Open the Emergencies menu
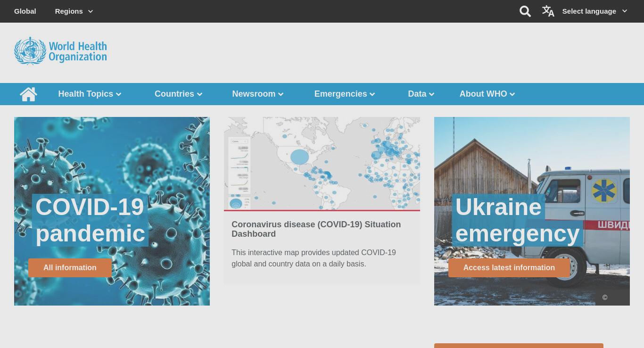 coord(345,94)
